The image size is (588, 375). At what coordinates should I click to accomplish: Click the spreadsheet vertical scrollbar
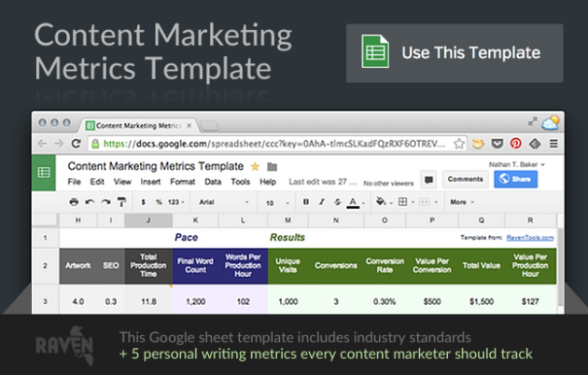(560, 266)
